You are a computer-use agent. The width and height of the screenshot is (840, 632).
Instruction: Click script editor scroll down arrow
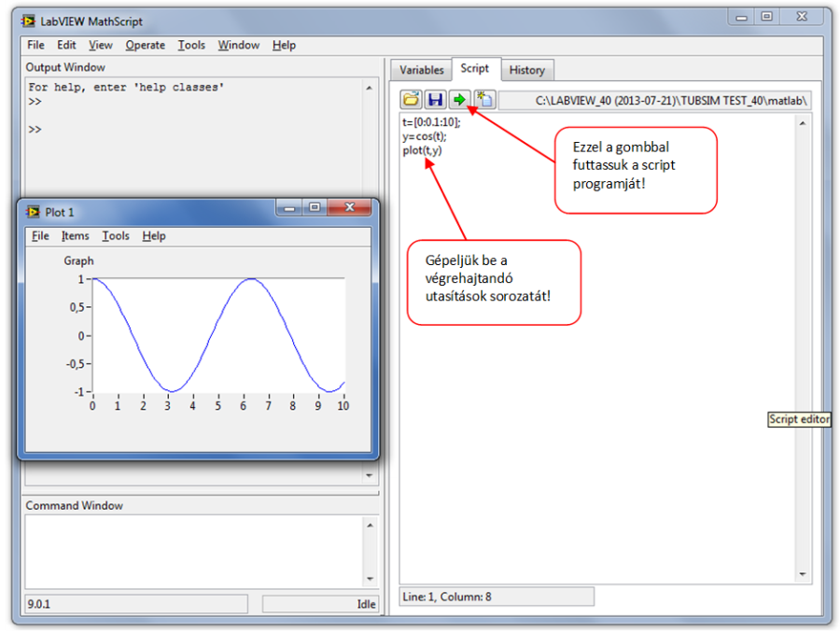click(x=803, y=574)
